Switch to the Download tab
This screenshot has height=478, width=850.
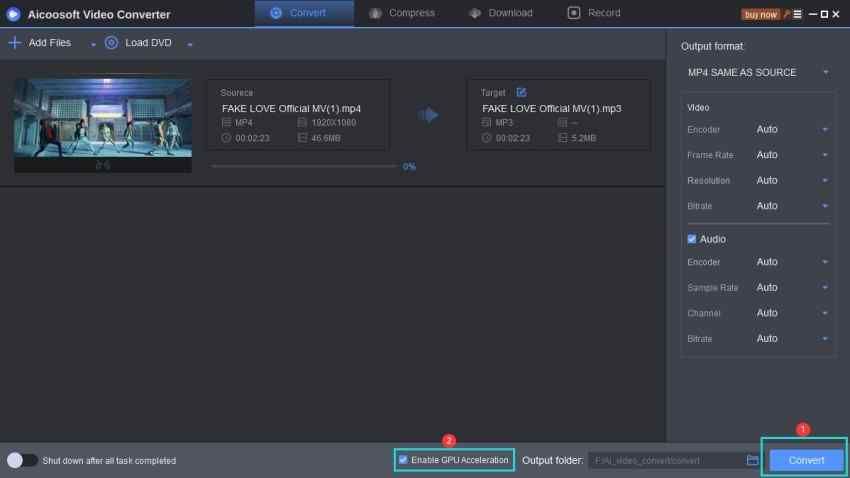pyautogui.click(x=500, y=13)
